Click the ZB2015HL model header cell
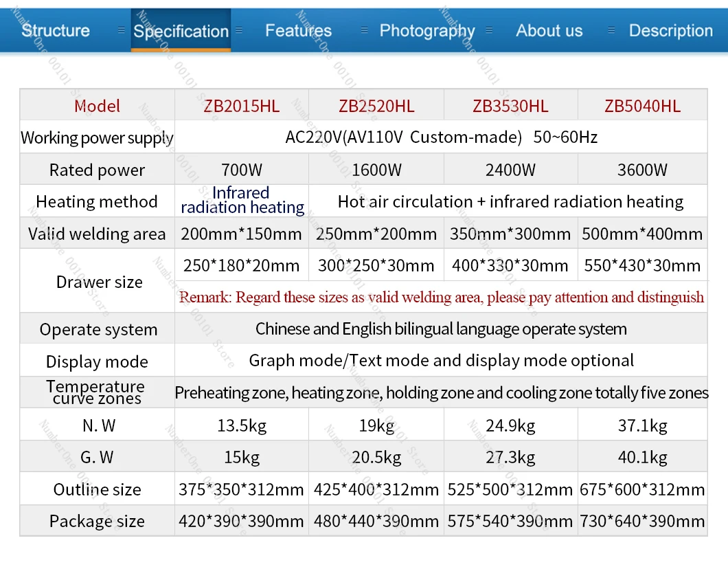The height and width of the screenshot is (569, 728). (241, 106)
